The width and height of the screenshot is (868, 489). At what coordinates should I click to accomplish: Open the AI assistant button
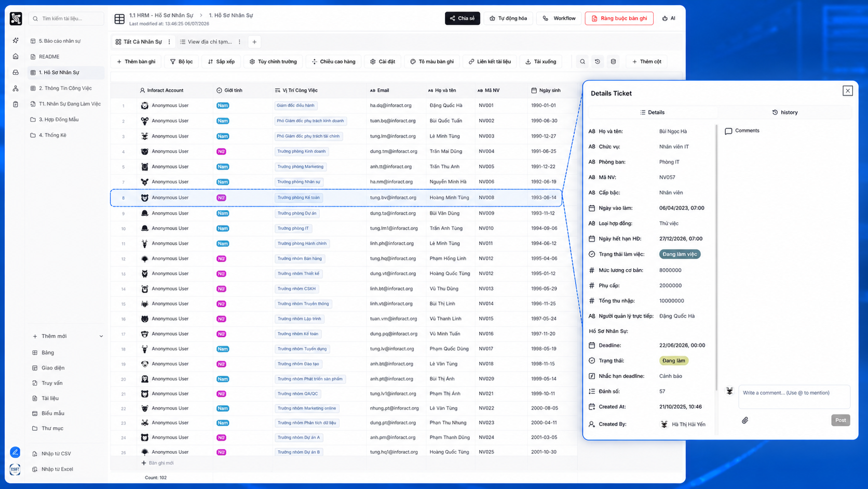pos(669,18)
